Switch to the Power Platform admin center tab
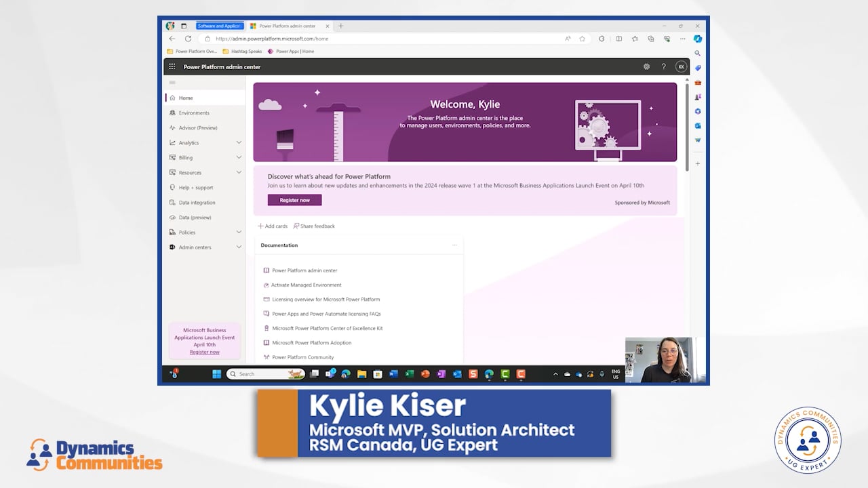 point(288,26)
